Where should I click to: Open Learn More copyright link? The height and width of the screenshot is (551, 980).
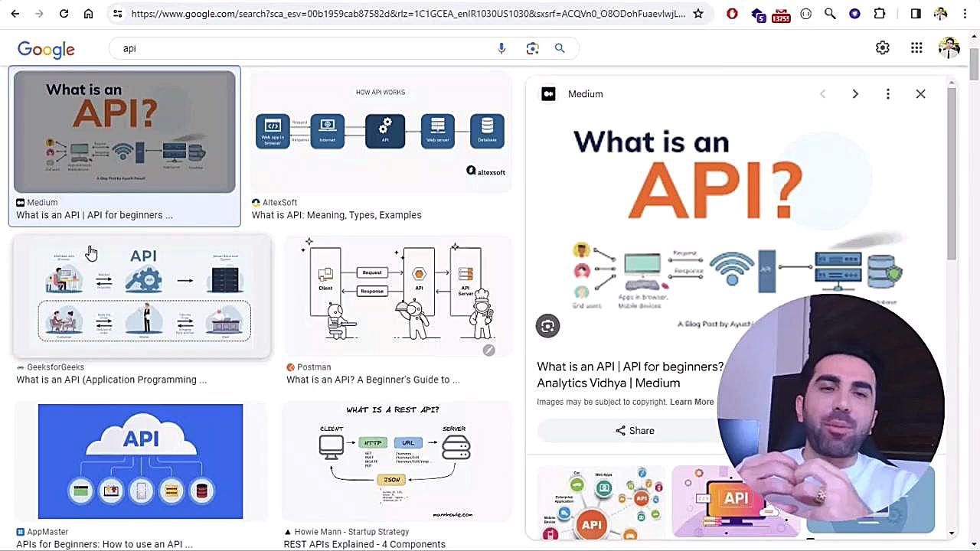[692, 402]
